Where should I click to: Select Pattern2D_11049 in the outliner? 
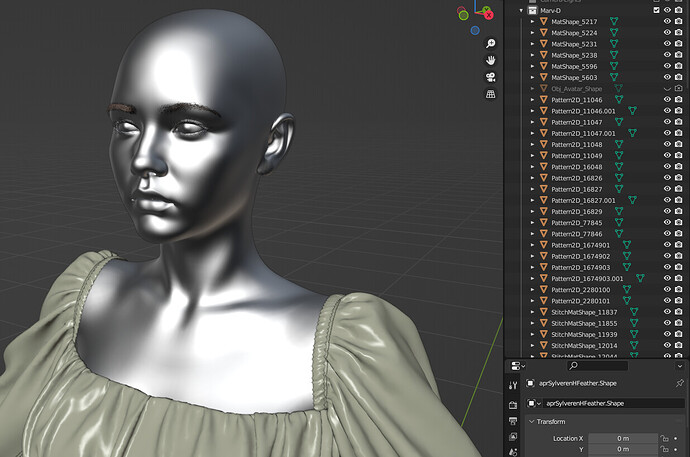[x=577, y=155]
